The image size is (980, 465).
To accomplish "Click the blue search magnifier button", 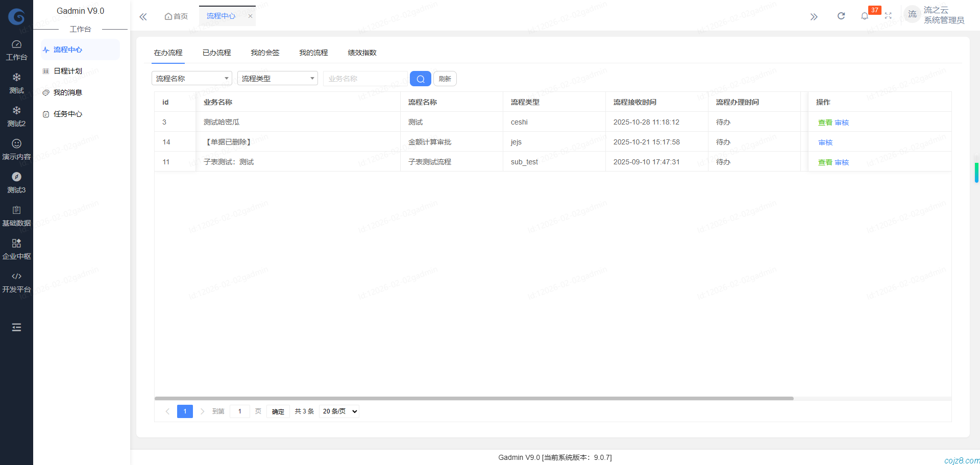I will pyautogui.click(x=420, y=79).
